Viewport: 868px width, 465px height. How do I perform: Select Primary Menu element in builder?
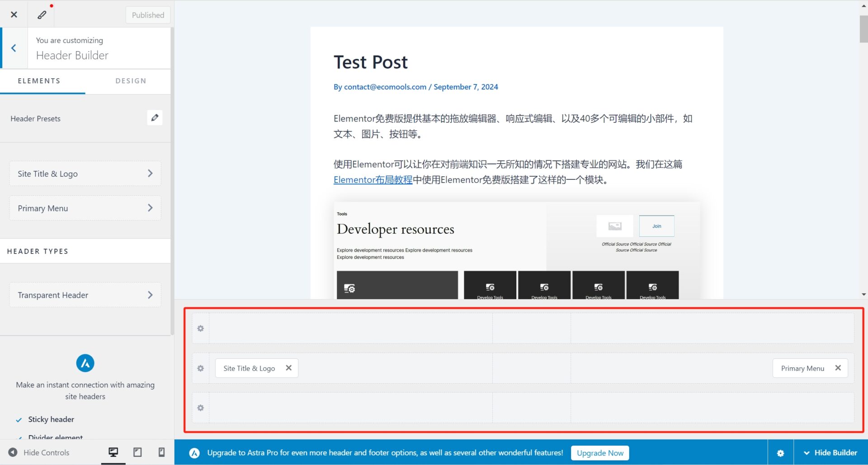pos(802,368)
